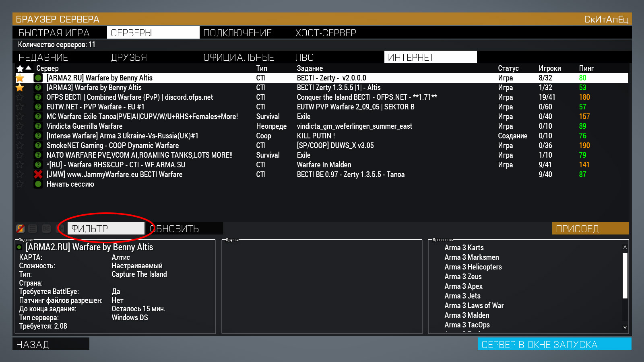644x362 pixels.
Task: Select 'Arma 3 Karts' in Дополнения list
Action: click(x=464, y=248)
